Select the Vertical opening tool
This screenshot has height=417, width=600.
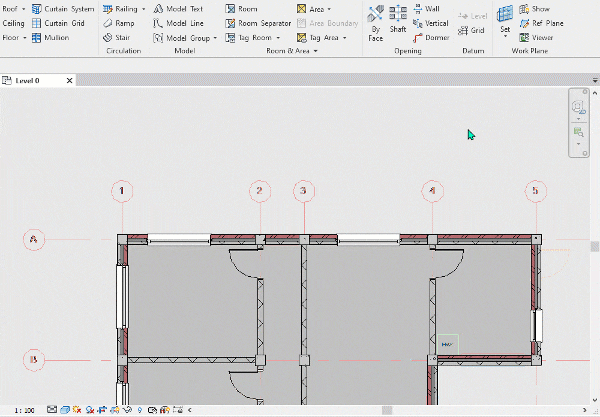[x=430, y=23]
